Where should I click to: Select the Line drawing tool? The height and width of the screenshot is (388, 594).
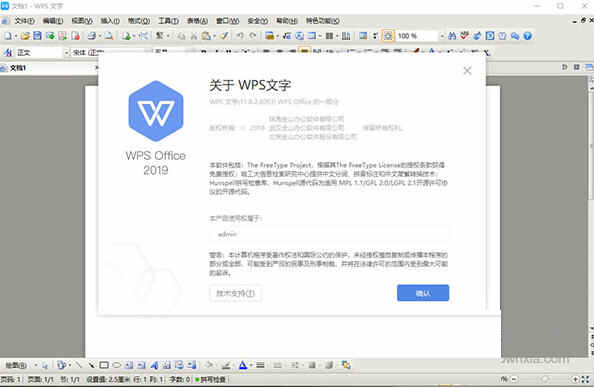point(78,365)
